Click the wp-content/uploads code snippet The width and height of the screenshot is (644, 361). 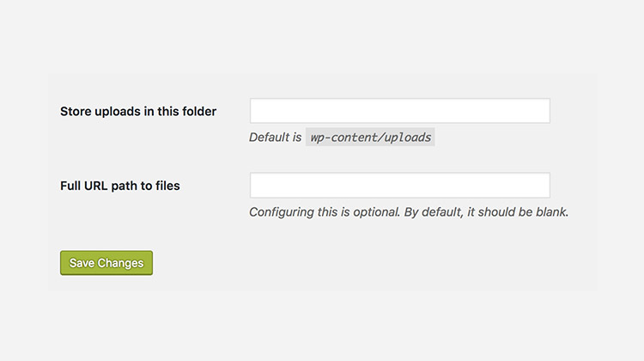(371, 137)
